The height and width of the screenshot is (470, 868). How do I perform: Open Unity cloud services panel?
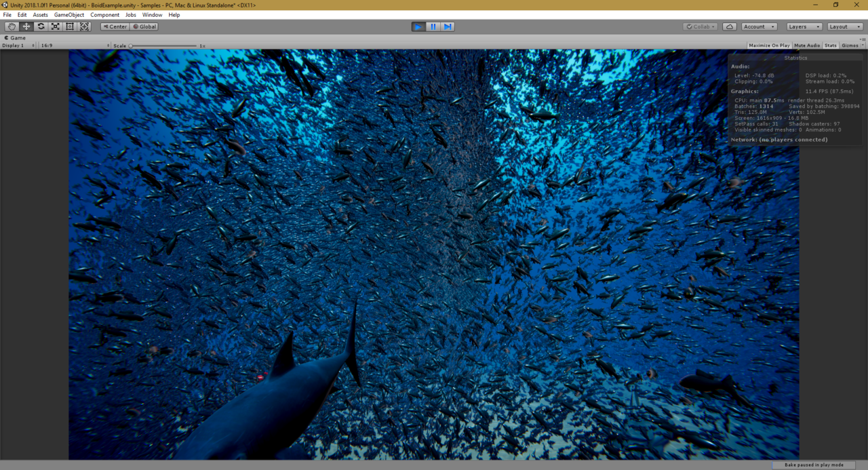pyautogui.click(x=729, y=26)
